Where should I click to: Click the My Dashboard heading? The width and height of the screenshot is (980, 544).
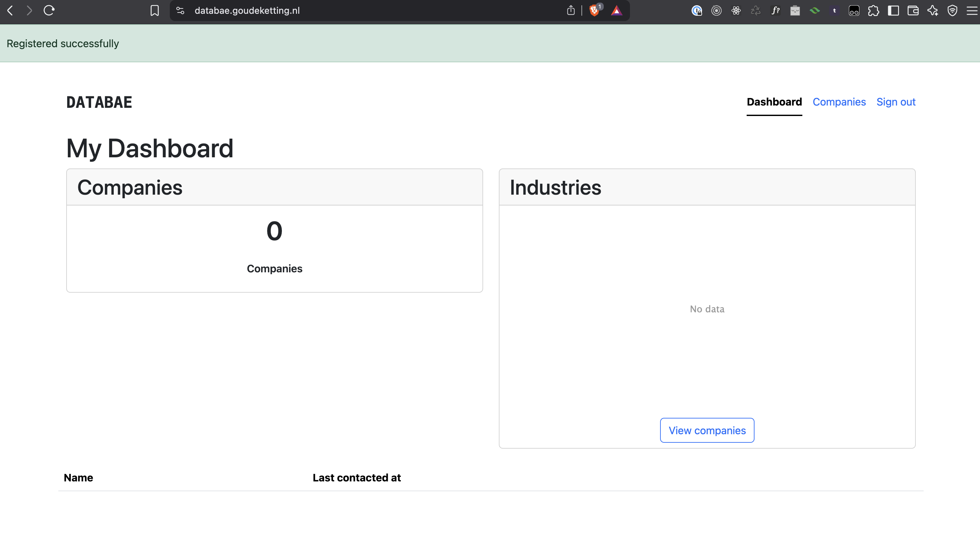[149, 149]
